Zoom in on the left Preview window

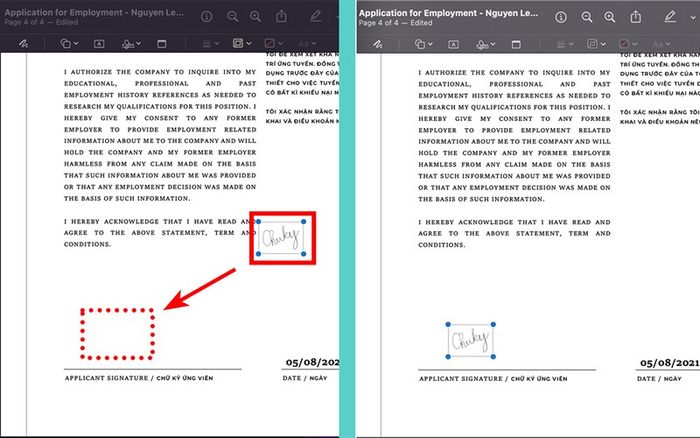coord(255,17)
